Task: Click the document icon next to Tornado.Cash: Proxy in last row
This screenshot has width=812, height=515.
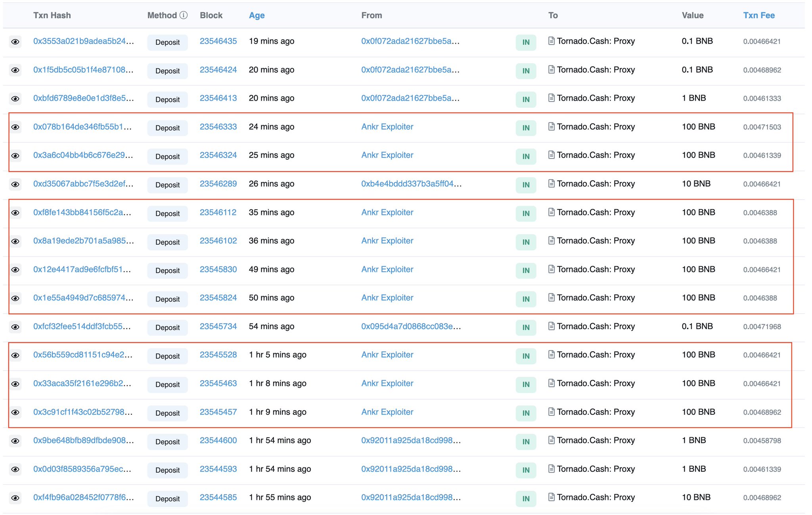Action: 551,497
